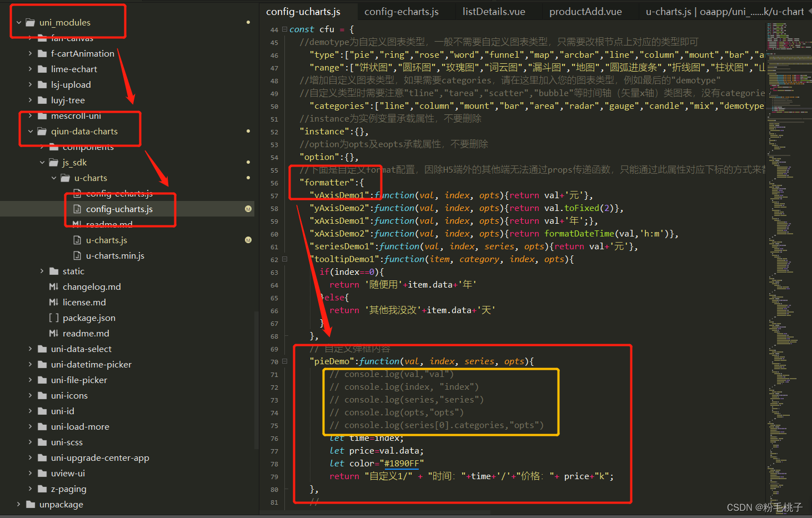Click the uni-scss folder icon
This screenshot has height=518, width=812.
[42, 442]
